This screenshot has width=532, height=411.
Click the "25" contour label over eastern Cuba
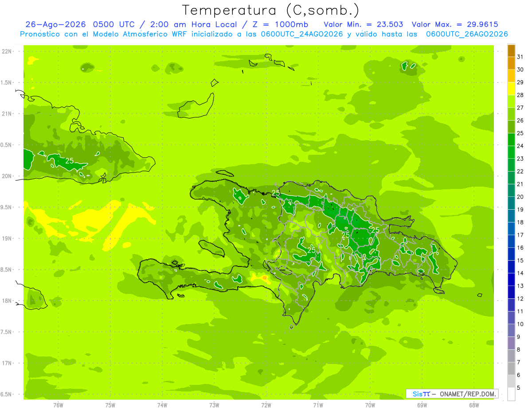point(70,160)
